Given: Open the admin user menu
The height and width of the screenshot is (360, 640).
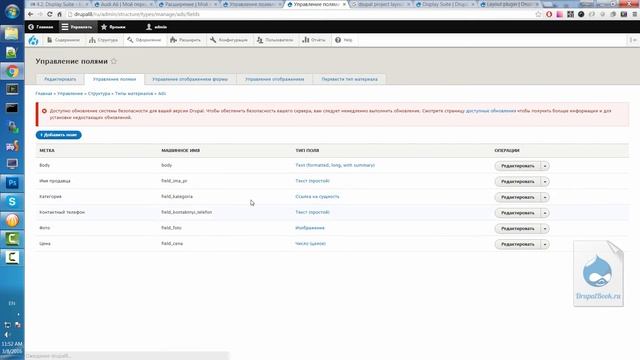Looking at the screenshot, I should point(157,27).
